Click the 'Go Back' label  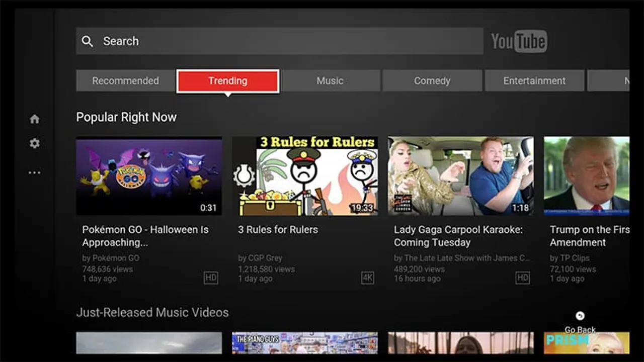tap(580, 330)
